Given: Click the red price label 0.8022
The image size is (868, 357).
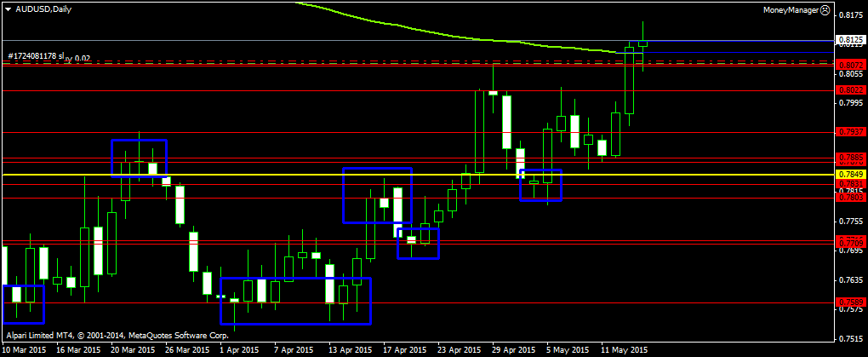Looking at the screenshot, I should coord(851,89).
